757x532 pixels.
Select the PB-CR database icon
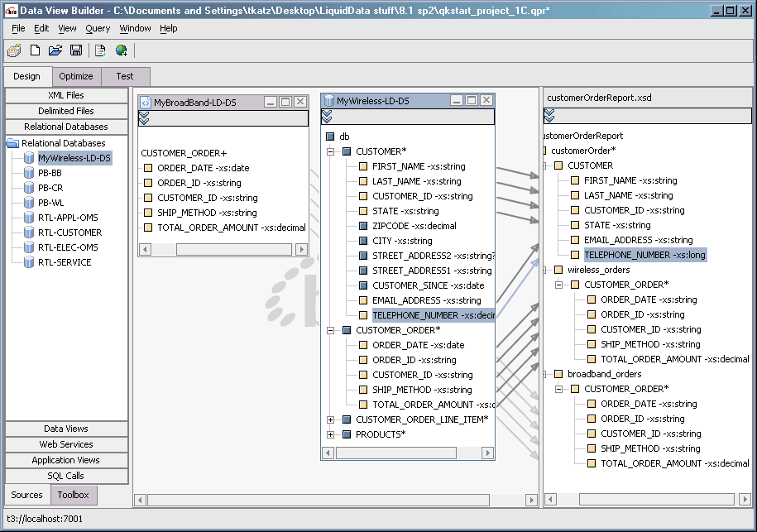(29, 188)
